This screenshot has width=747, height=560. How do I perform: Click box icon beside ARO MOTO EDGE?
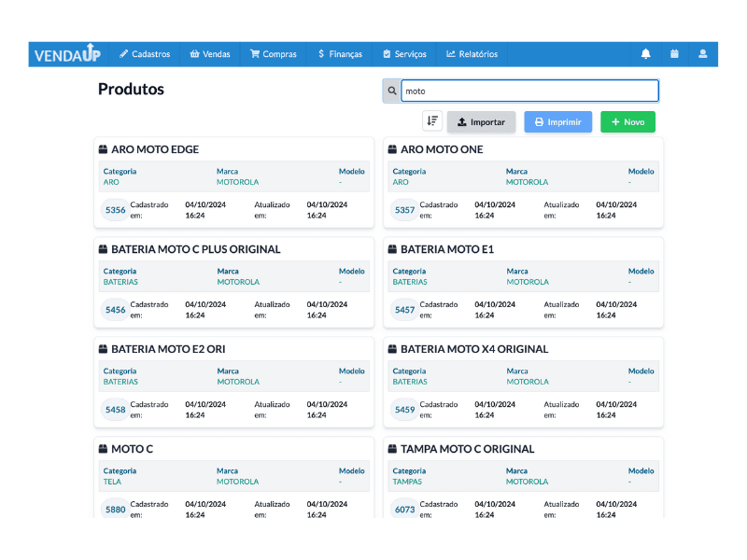pyautogui.click(x=104, y=149)
